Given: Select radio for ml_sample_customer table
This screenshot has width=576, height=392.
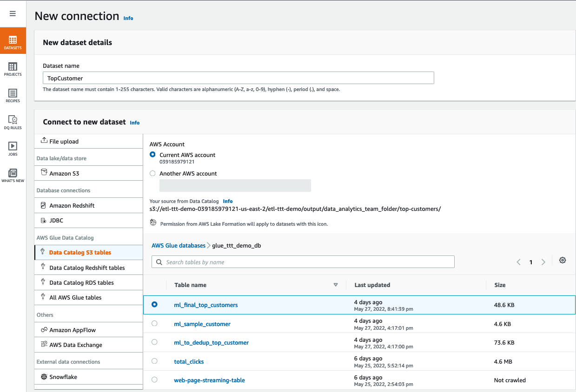Looking at the screenshot, I should coord(154,324).
